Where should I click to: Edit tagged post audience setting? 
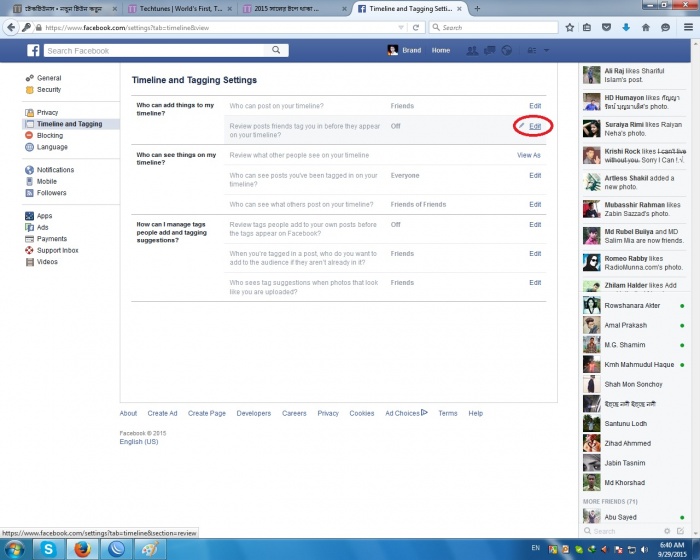click(535, 254)
